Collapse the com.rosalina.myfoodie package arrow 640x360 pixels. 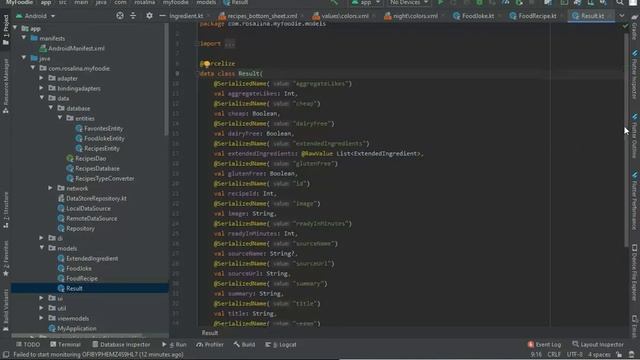point(33,68)
